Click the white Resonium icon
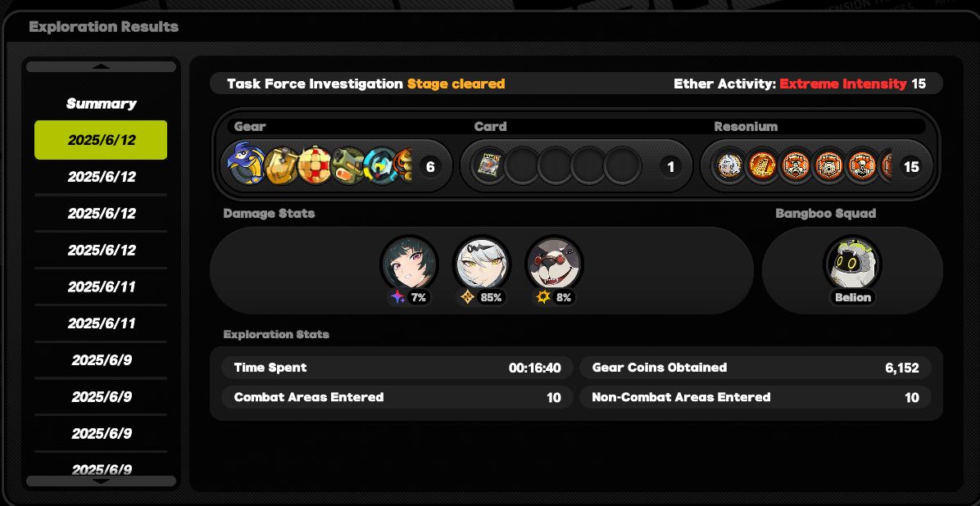 coord(728,166)
